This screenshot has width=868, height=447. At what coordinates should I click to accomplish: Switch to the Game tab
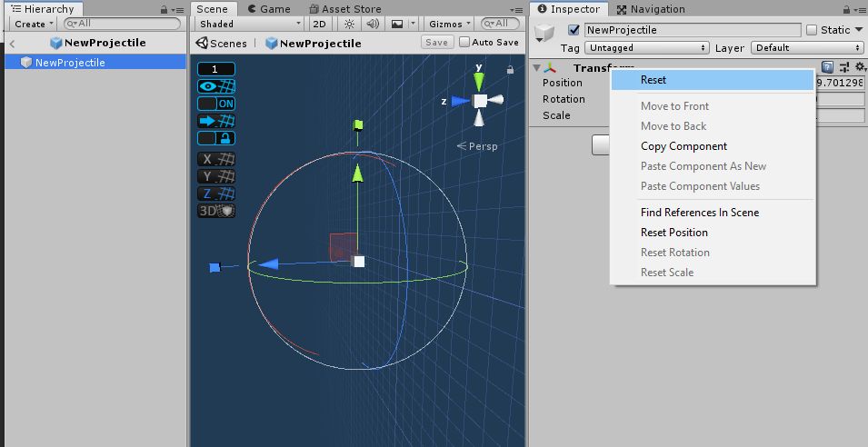270,9
